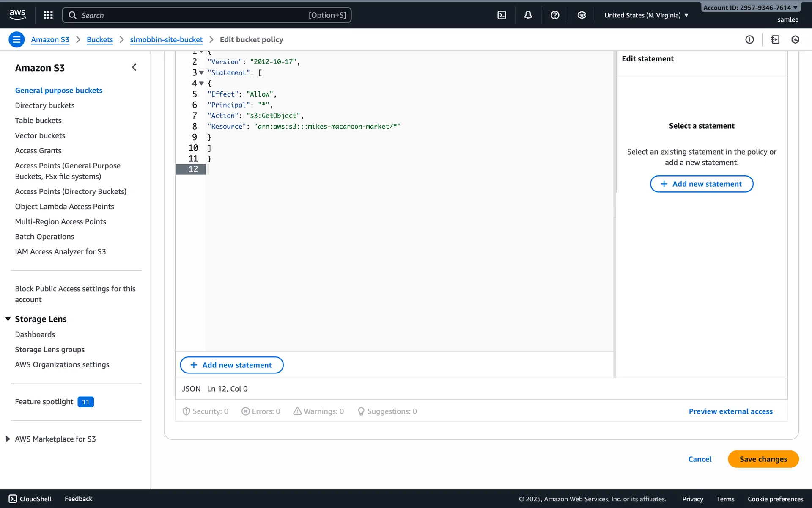Open the AWS services grid menu

point(48,15)
